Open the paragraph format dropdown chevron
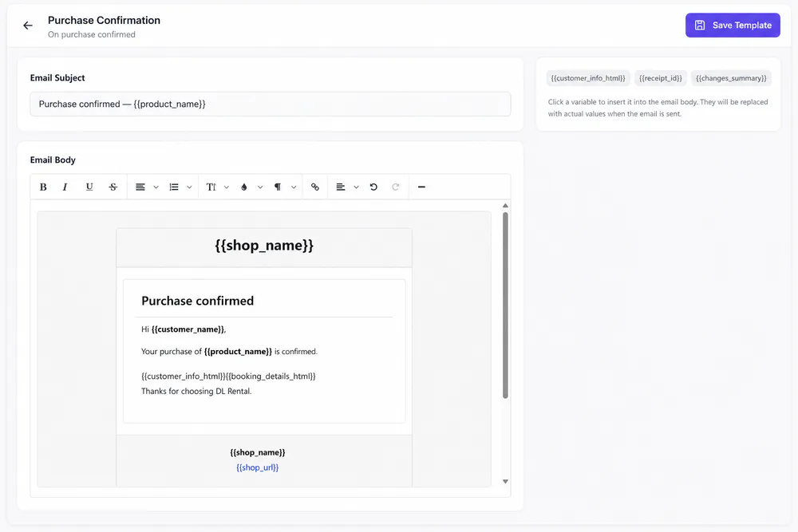This screenshot has height=532, width=798. point(294,187)
